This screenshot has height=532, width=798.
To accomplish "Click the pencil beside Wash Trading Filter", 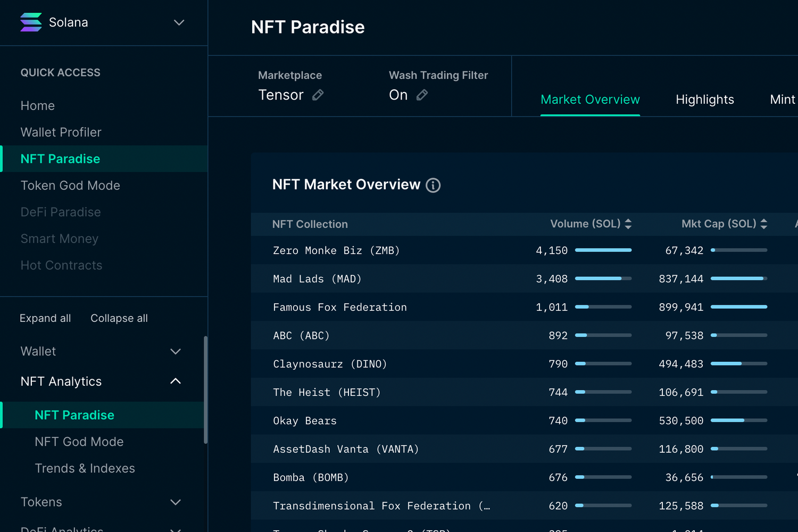I will (422, 95).
